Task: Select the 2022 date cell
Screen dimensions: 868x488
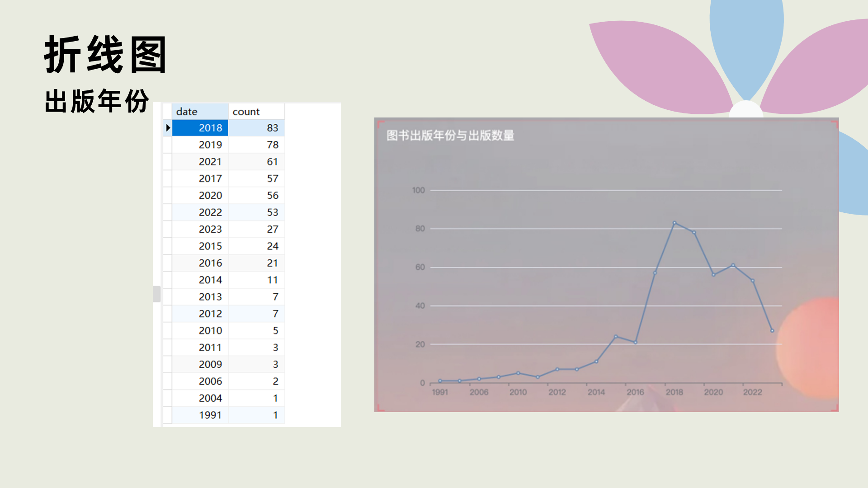Action: [200, 212]
